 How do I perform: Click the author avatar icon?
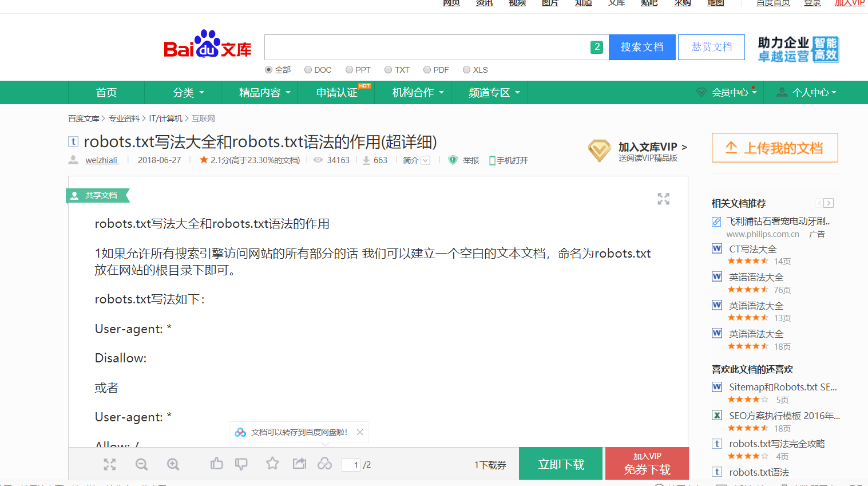tap(73, 160)
